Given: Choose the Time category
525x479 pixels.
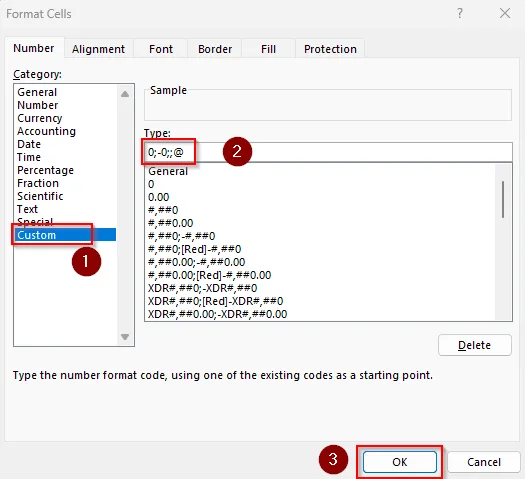Looking at the screenshot, I should click(66, 157).
